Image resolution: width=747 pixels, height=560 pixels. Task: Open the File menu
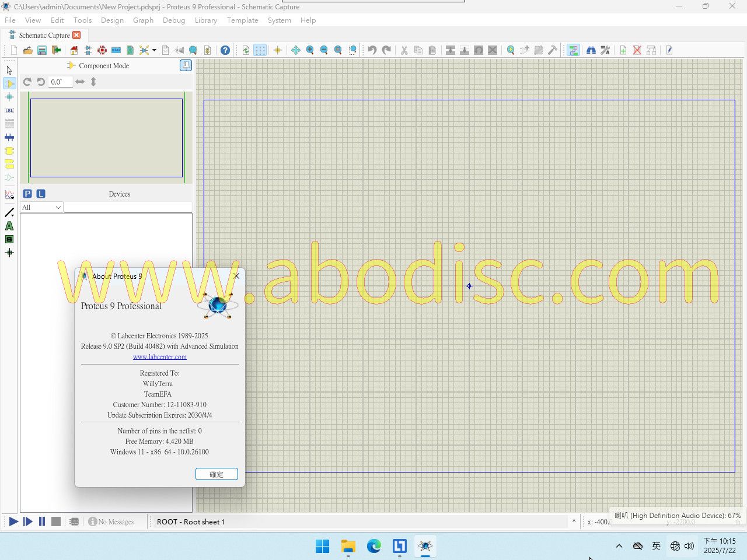[10, 20]
